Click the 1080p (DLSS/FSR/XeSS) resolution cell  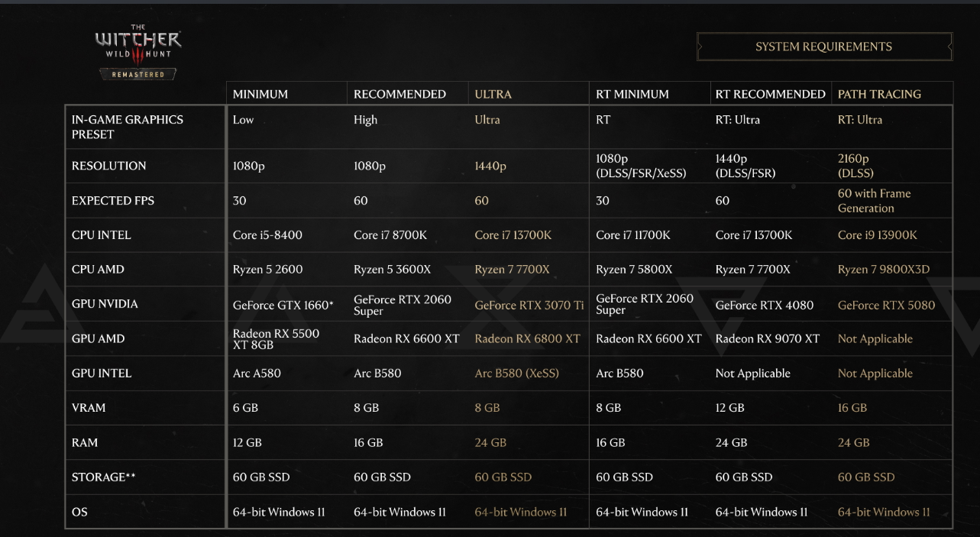coord(641,166)
